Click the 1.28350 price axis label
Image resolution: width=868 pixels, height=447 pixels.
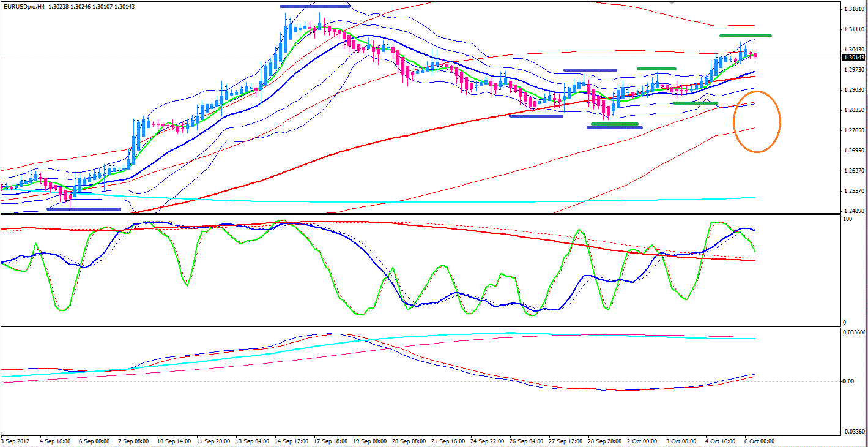(x=853, y=110)
